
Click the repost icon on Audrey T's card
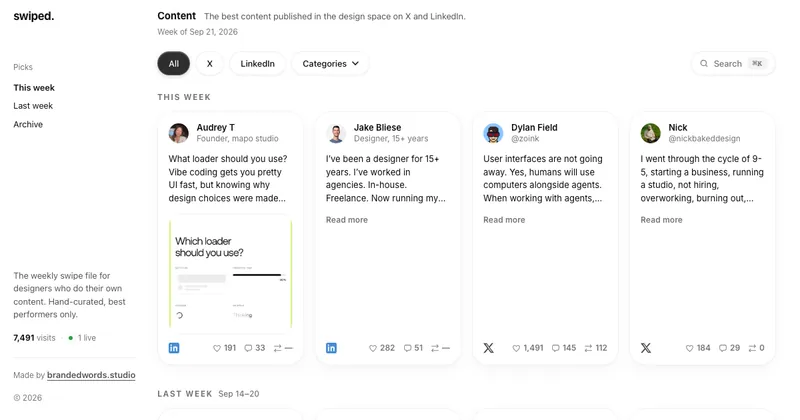point(278,348)
